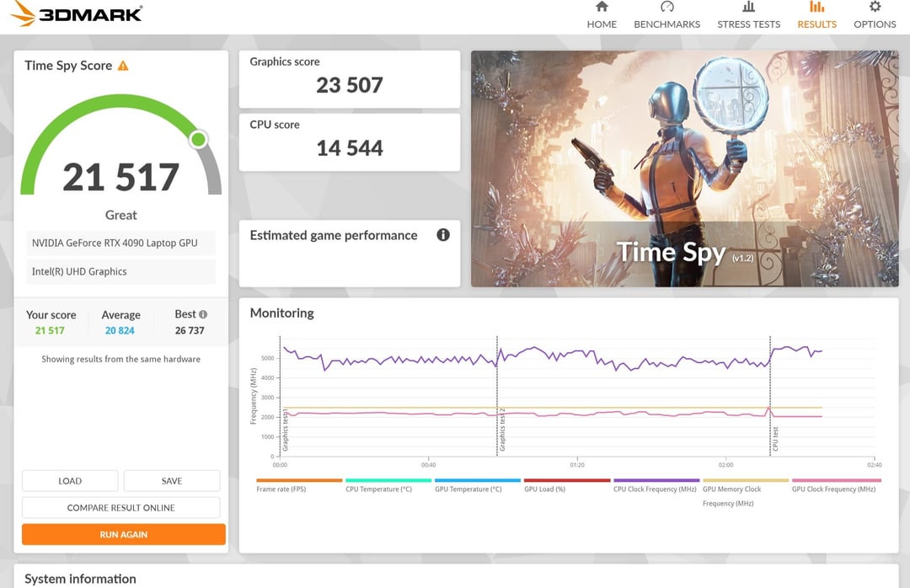Click the green knob on the score gauge
Viewport: 910px width, 588px height.
199,139
